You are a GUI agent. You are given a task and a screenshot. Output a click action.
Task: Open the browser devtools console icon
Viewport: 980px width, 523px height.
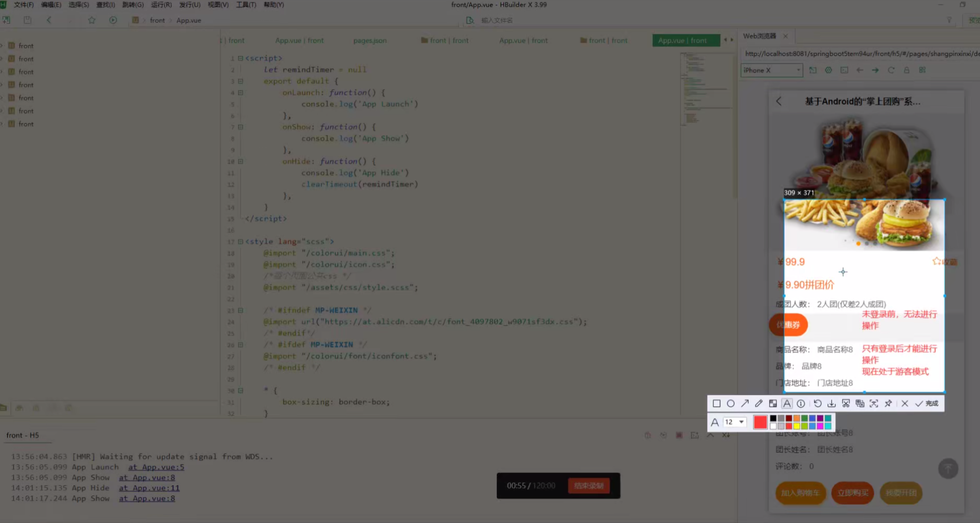(844, 70)
